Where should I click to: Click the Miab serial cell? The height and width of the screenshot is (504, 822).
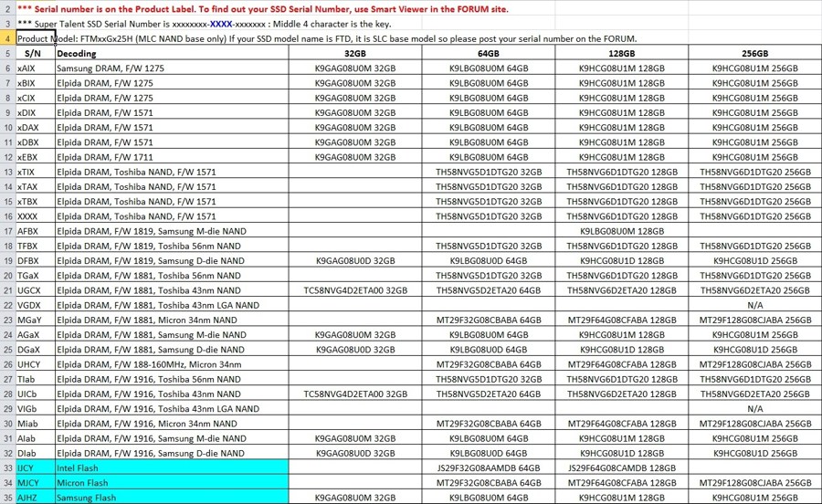pyautogui.click(x=35, y=424)
